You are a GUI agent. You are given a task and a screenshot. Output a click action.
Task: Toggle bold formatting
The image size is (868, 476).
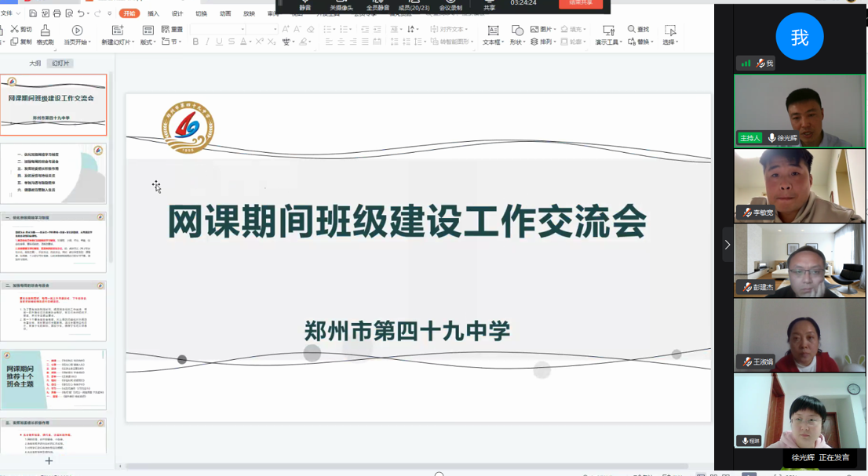click(195, 42)
